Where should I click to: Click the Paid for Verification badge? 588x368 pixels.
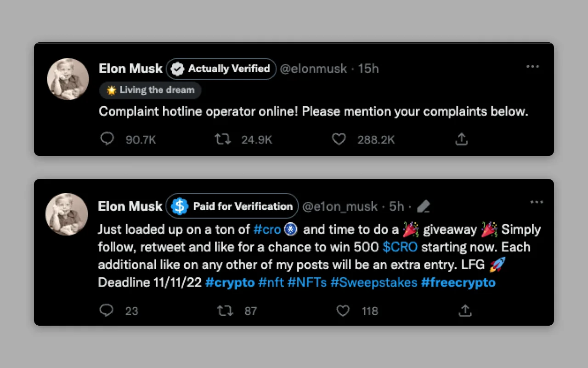(x=232, y=206)
